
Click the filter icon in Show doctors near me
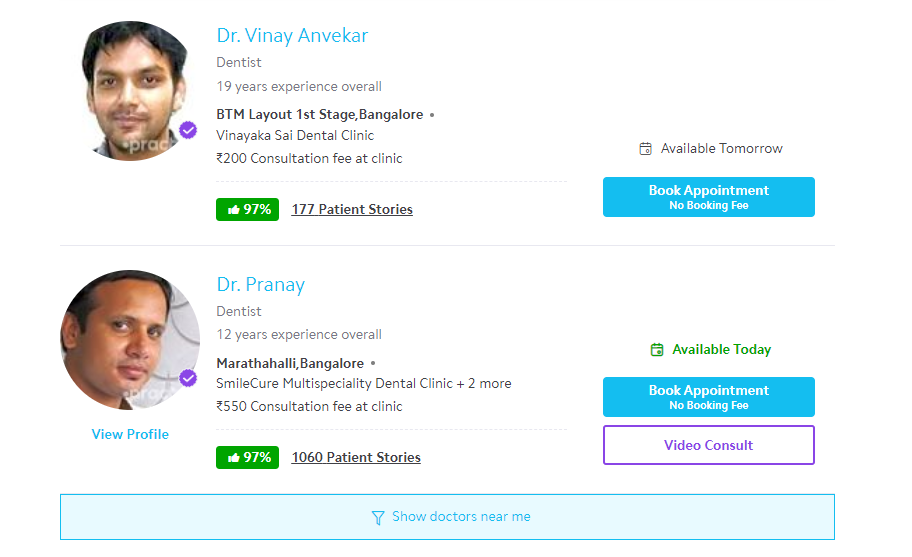coord(378,518)
